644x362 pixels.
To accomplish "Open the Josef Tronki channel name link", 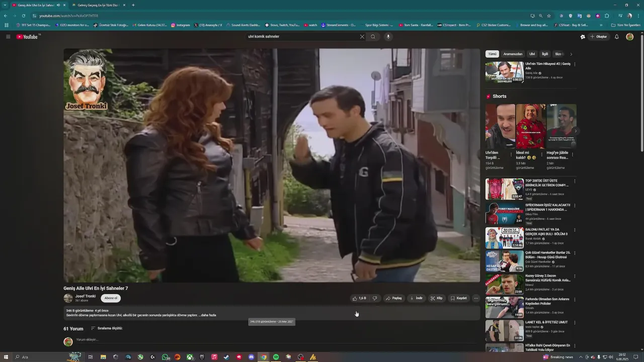I will tap(86, 296).
